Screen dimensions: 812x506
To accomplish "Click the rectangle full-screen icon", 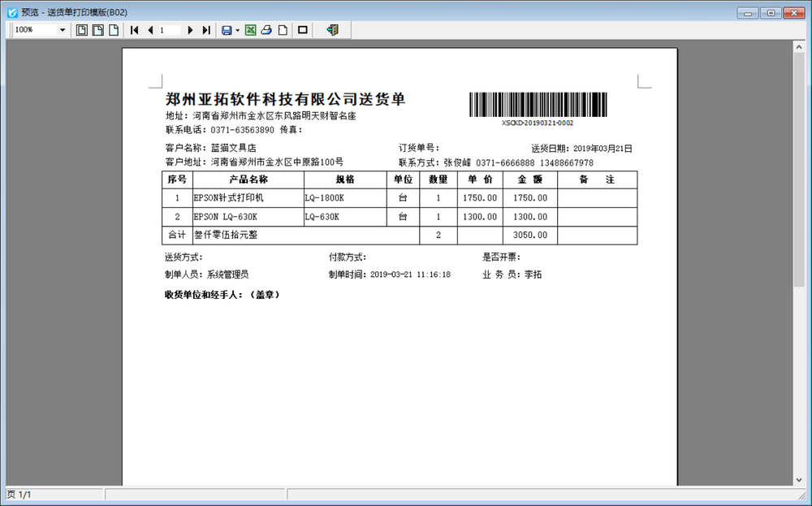I will 303,30.
